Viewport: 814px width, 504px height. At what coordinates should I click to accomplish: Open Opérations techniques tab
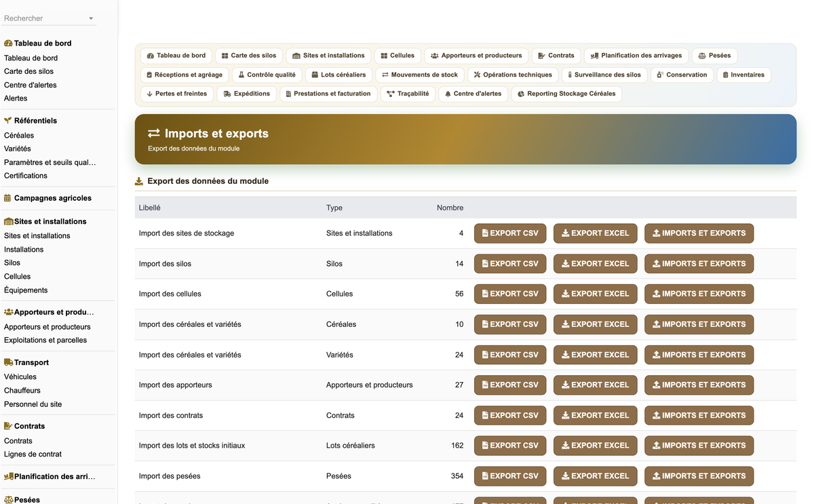click(x=513, y=75)
